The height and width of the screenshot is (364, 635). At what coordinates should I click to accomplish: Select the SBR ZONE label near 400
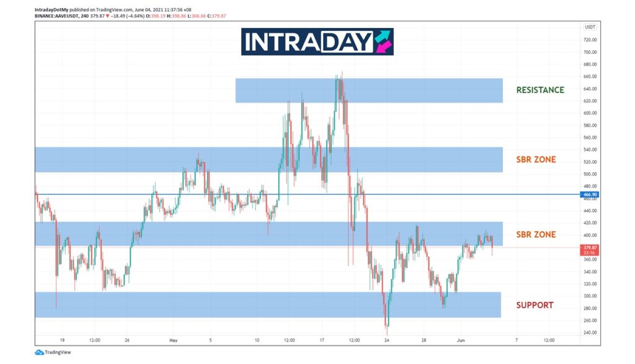click(x=536, y=234)
